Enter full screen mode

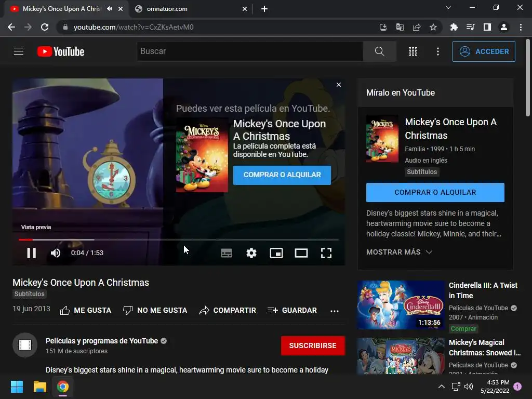click(326, 253)
